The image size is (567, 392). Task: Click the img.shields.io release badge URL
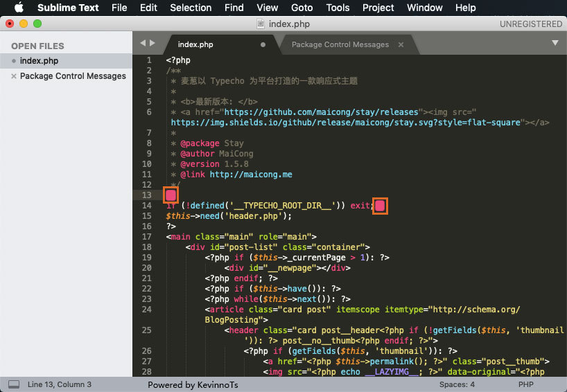(x=345, y=123)
